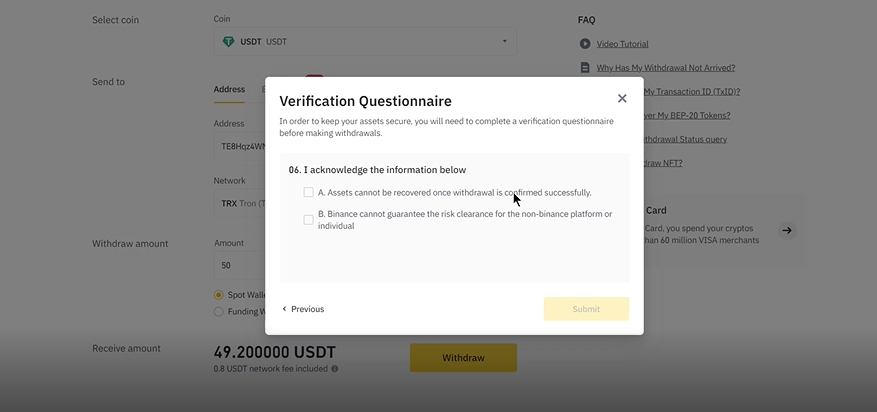Check option A about assets recovery

tap(308, 192)
